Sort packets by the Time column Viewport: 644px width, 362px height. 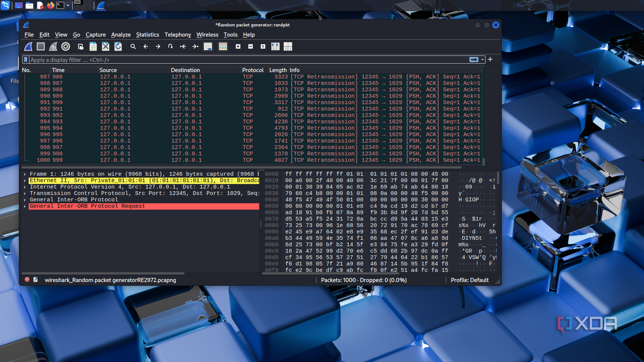point(75,70)
